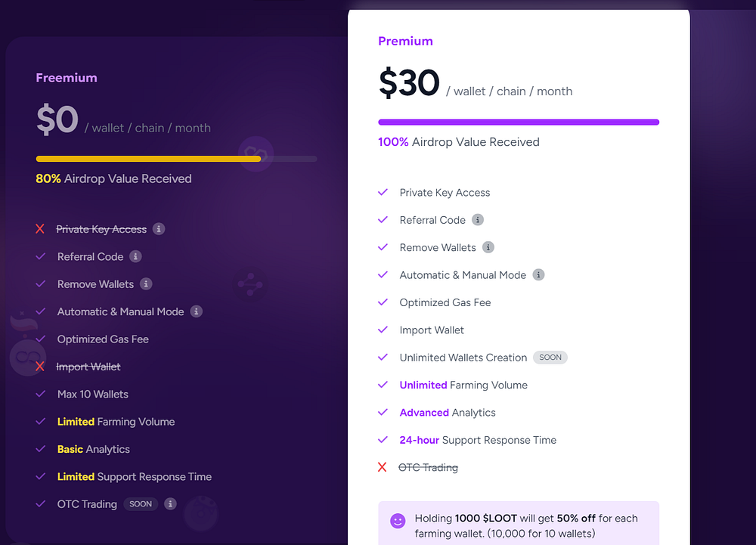Click info icon beside Freemium Remove Wallets
756x545 pixels.
[x=146, y=283]
